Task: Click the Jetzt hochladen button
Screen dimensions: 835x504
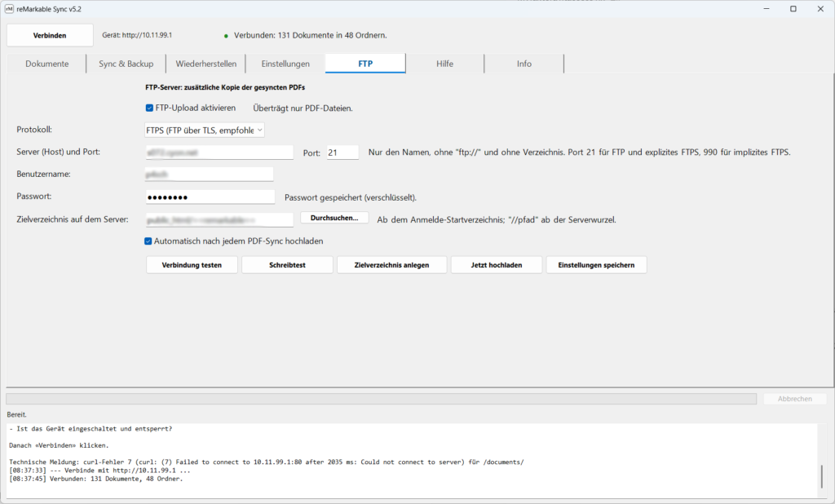Action: pyautogui.click(x=497, y=265)
